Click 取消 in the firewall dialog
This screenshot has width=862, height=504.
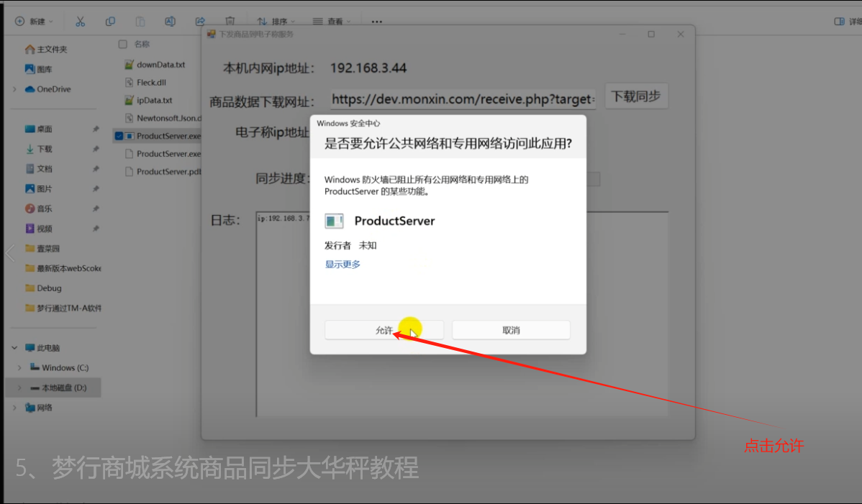(511, 330)
